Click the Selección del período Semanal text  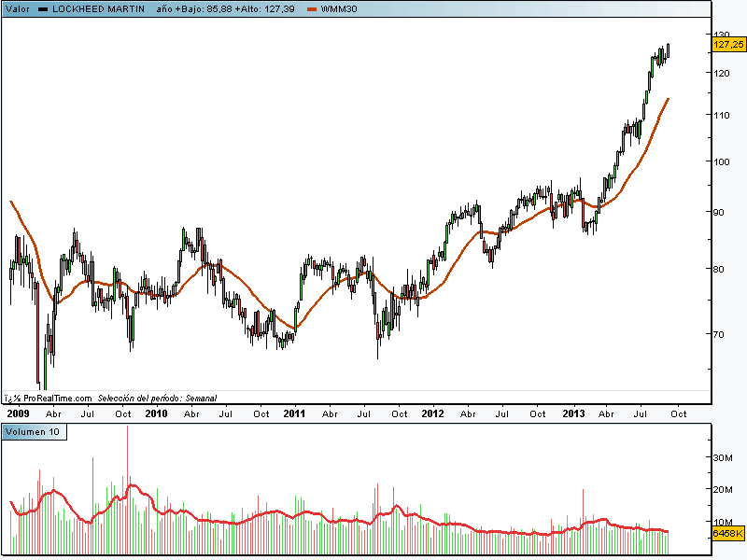point(157,398)
